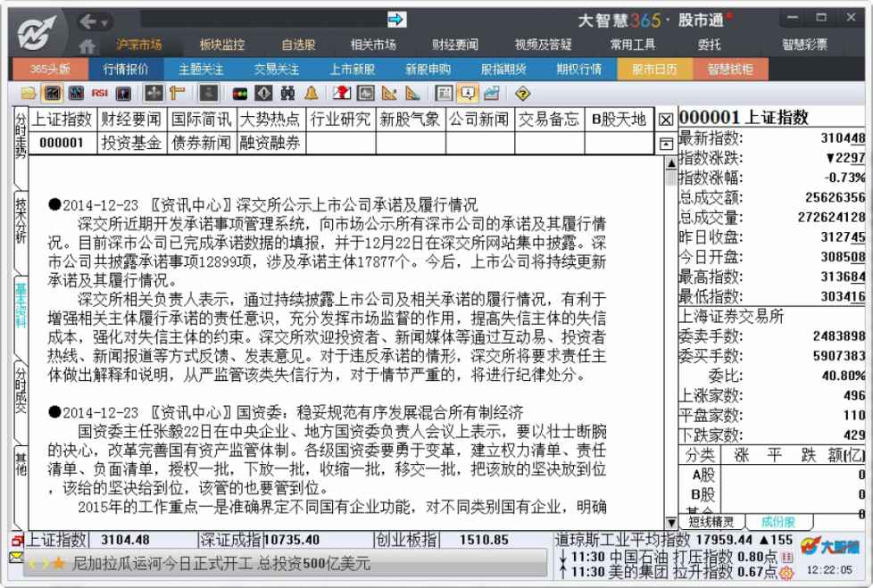Click the 000001 stock code cell

point(62,143)
